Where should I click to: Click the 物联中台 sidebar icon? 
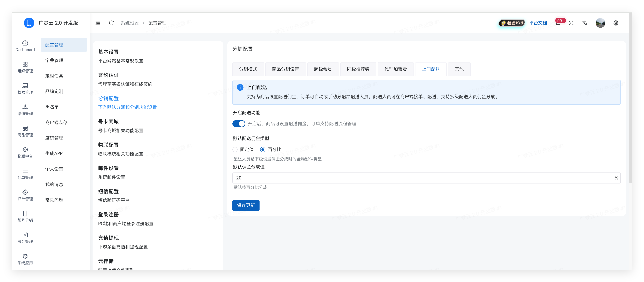(25, 153)
